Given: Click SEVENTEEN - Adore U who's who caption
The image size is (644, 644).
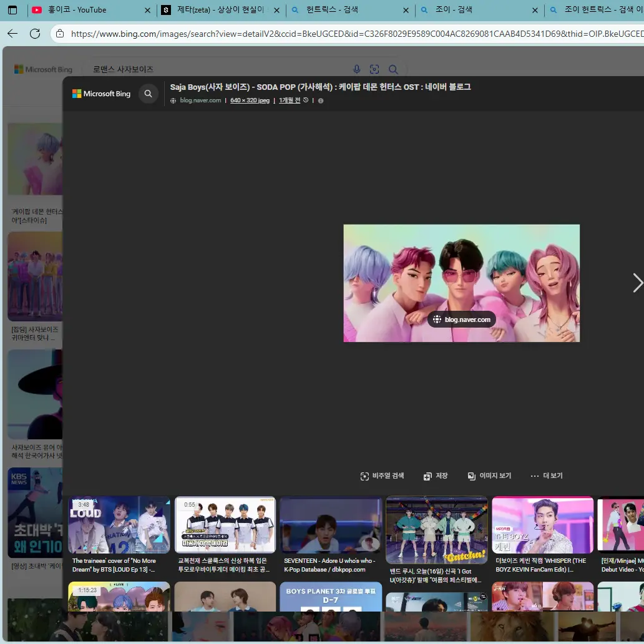Looking at the screenshot, I should (329, 565).
